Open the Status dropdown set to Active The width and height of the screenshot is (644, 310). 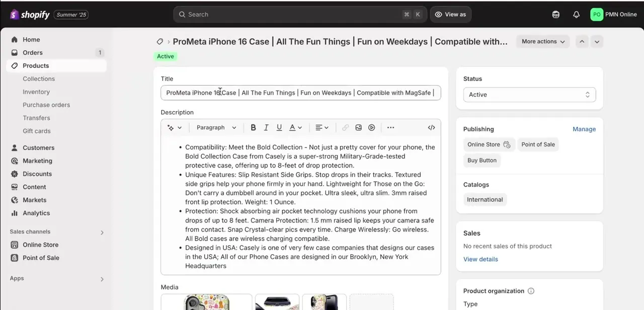pyautogui.click(x=529, y=95)
